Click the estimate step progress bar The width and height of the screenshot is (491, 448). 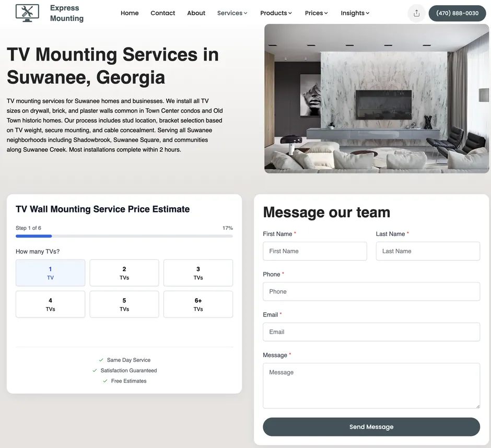point(124,237)
